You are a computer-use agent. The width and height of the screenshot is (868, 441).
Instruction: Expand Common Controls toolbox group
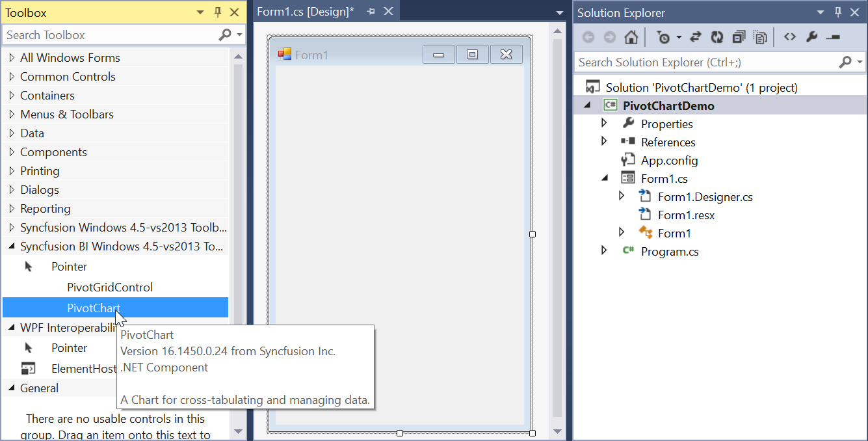(x=12, y=77)
